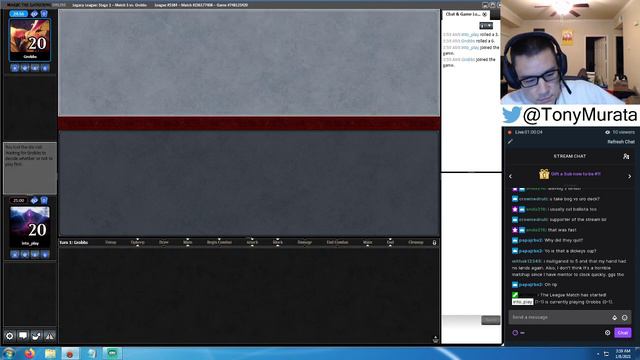Open the Twitch chat settings gear

[x=607, y=333]
